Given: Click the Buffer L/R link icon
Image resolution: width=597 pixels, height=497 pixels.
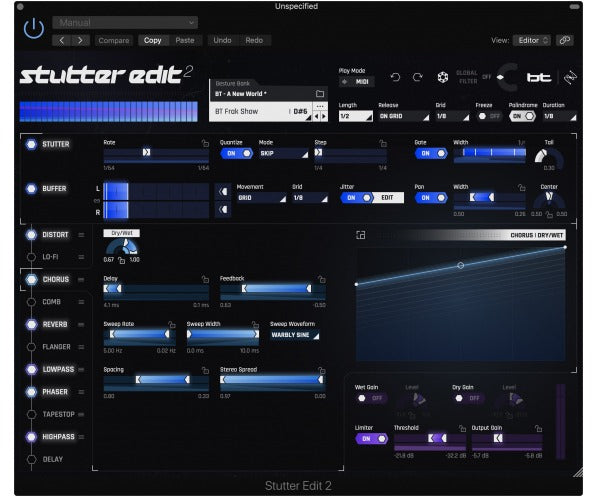Looking at the screenshot, I should 97,200.
